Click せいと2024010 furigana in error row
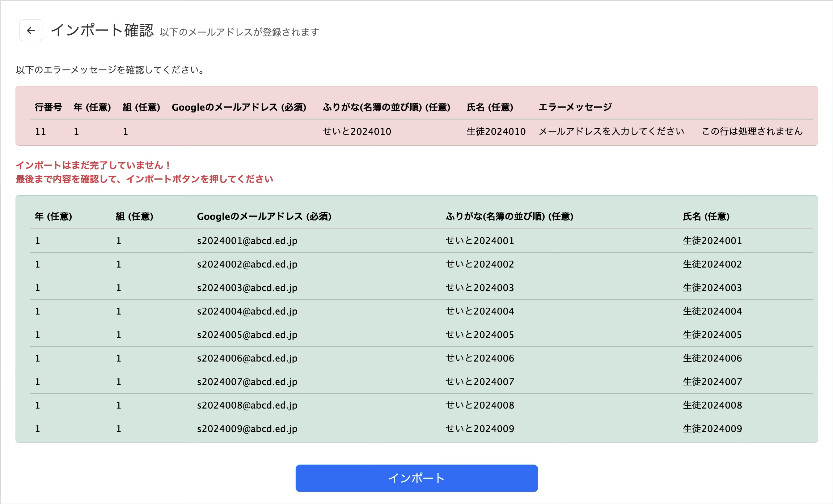 (357, 131)
